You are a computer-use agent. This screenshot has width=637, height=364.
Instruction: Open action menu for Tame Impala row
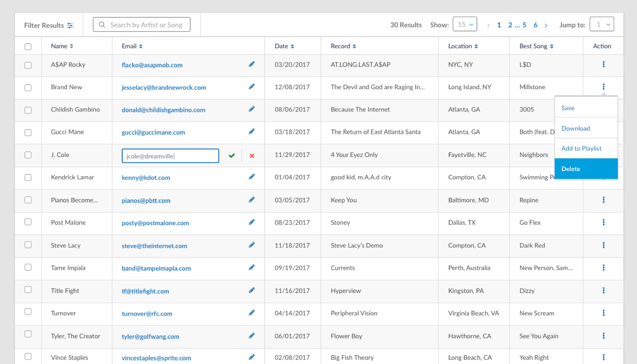pos(603,268)
